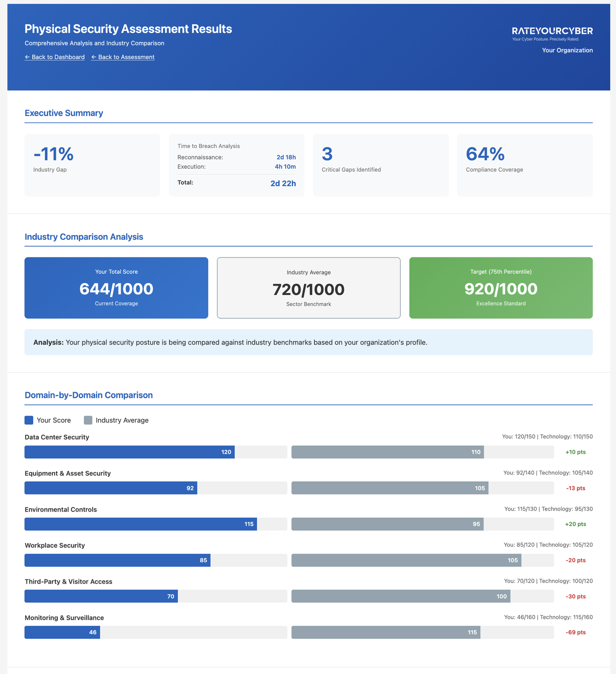This screenshot has height=674, width=616.
Task: Click the blue Your Score legend swatch
Action: pos(29,420)
